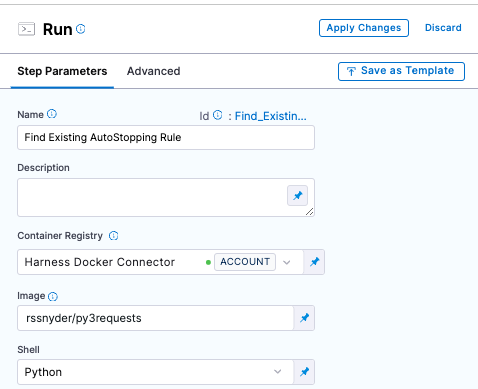Click the info icon beside Image label
Image resolution: width=478 pixels, height=389 pixels.
pyautogui.click(x=53, y=296)
